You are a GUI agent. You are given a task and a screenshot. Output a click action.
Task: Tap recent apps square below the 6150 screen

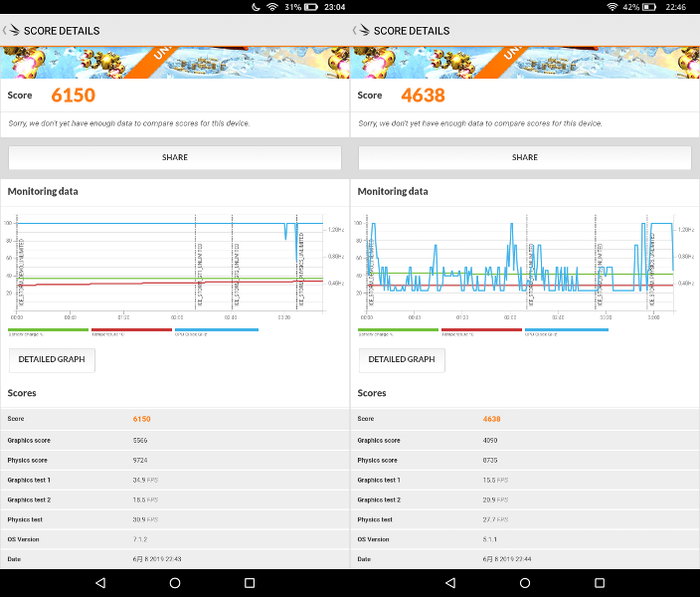(x=250, y=583)
